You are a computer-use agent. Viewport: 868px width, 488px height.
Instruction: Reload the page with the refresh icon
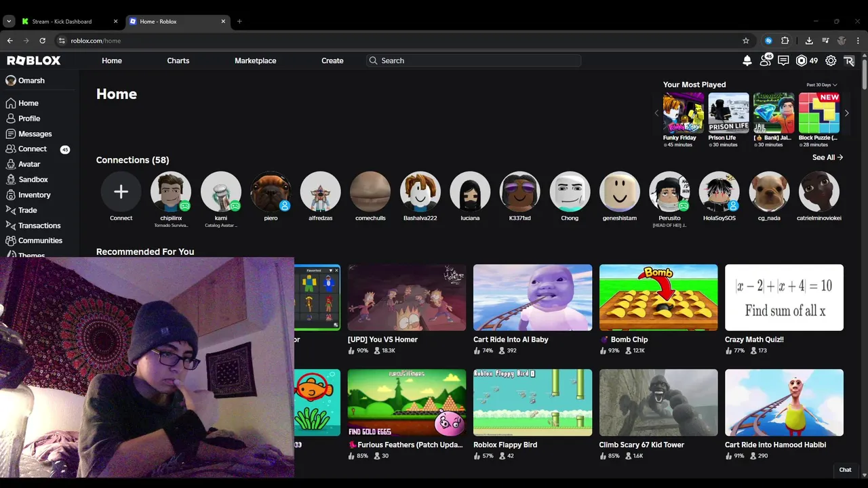click(x=42, y=41)
